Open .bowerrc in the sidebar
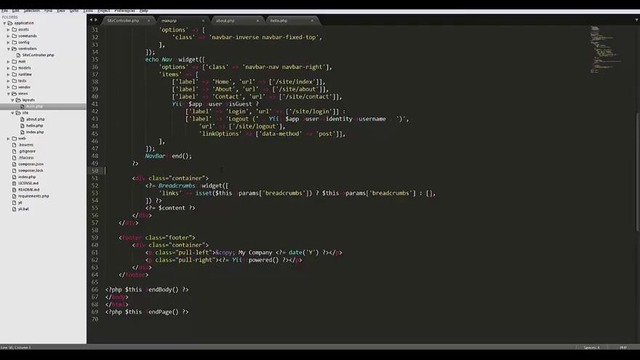Screen dimensions: 640x360 25,145
